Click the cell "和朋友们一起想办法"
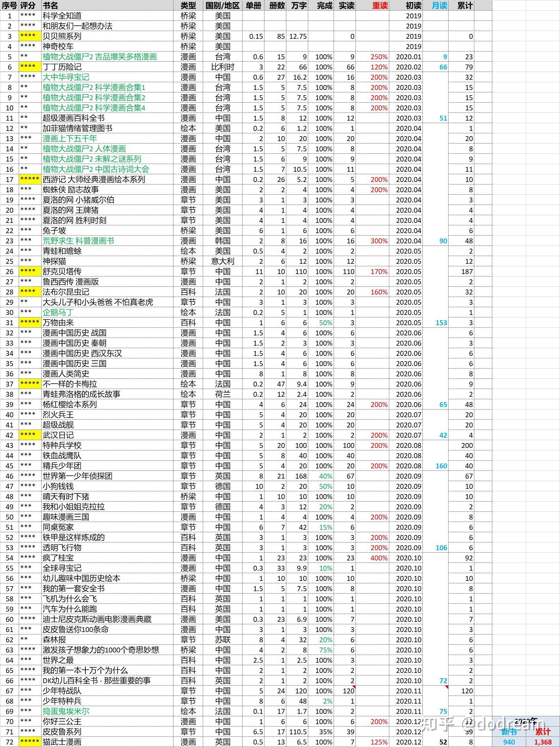560x747 pixels. pos(78,26)
